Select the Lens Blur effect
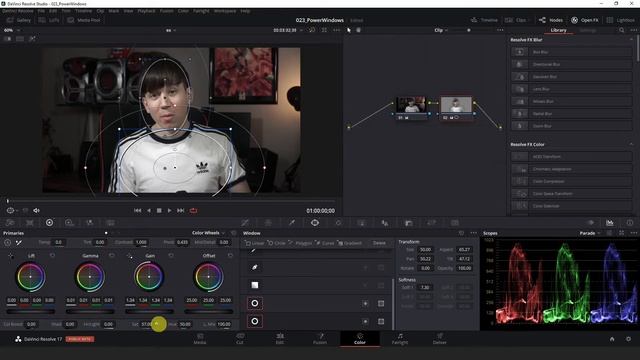Screen dimensions: 640x360 tap(571, 89)
